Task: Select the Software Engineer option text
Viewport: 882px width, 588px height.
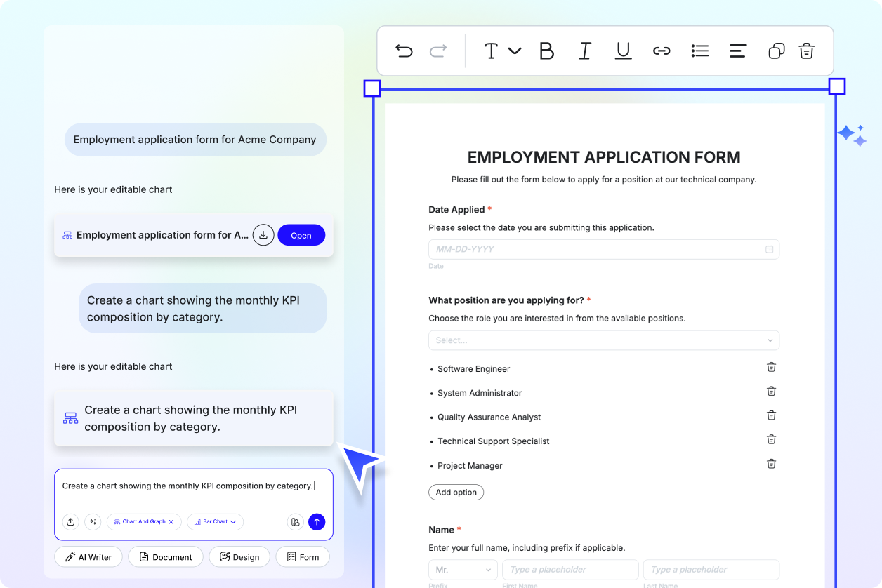Action: click(473, 369)
